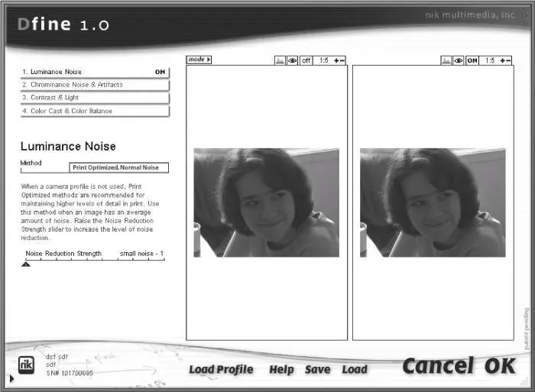Click the histogram icon above the left preview
535x392 pixels.
tap(280, 60)
